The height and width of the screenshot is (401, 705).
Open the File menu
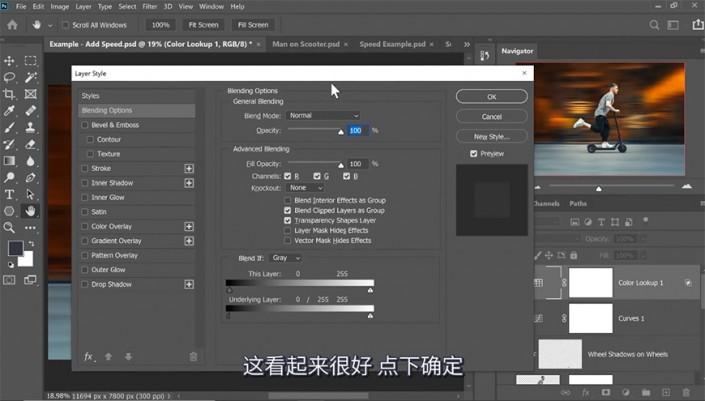pyautogui.click(x=21, y=7)
